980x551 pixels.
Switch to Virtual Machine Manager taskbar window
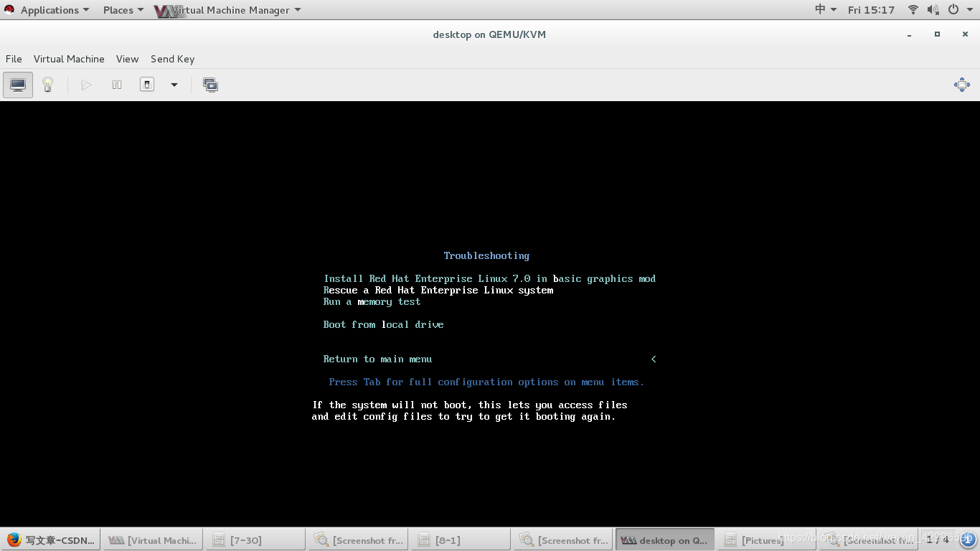tap(154, 540)
